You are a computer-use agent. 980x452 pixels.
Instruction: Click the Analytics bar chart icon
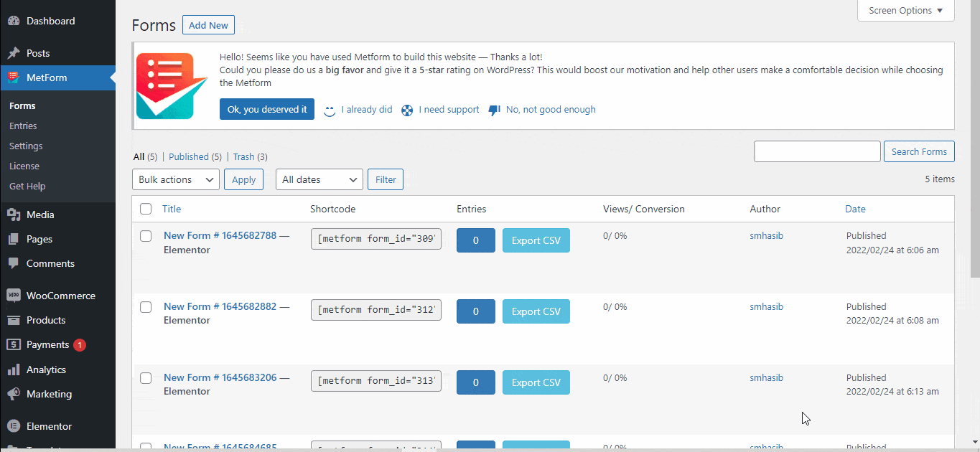click(13, 369)
